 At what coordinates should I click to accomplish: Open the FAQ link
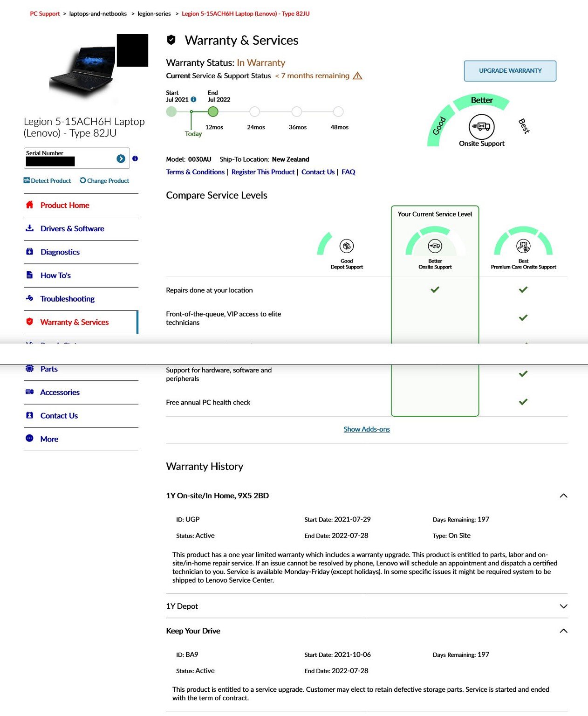coord(348,172)
